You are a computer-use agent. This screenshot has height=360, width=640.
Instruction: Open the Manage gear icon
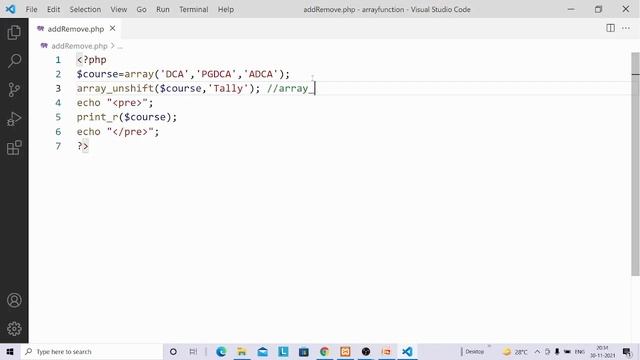tap(14, 329)
